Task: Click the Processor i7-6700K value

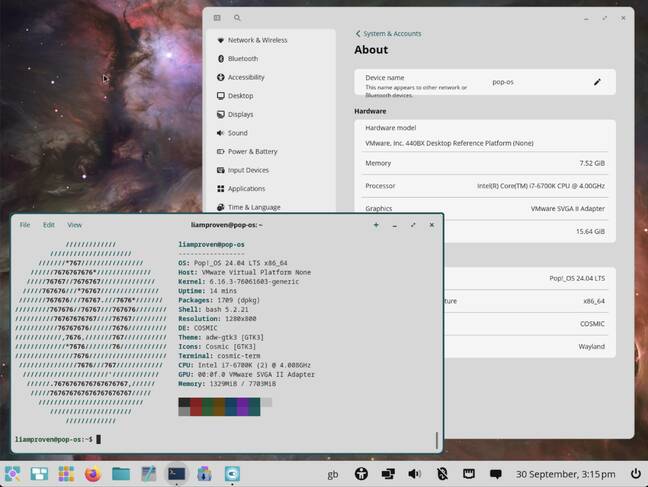Action: point(541,186)
